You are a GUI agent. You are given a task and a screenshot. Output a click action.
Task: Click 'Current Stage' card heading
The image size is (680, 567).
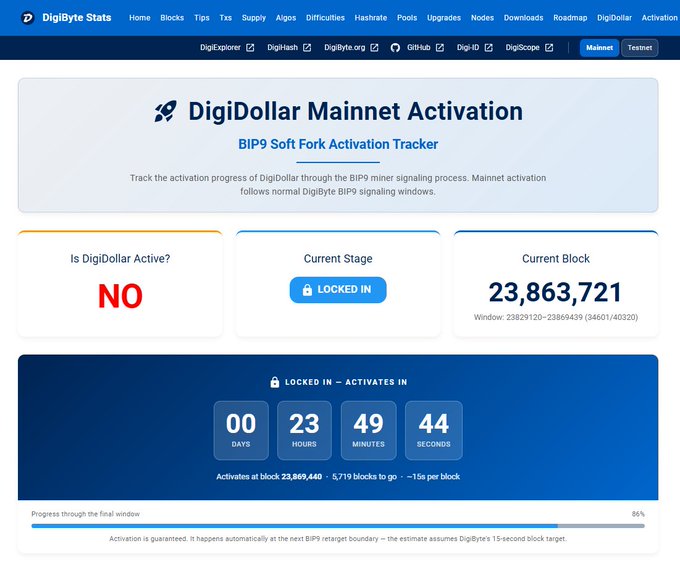click(338, 259)
